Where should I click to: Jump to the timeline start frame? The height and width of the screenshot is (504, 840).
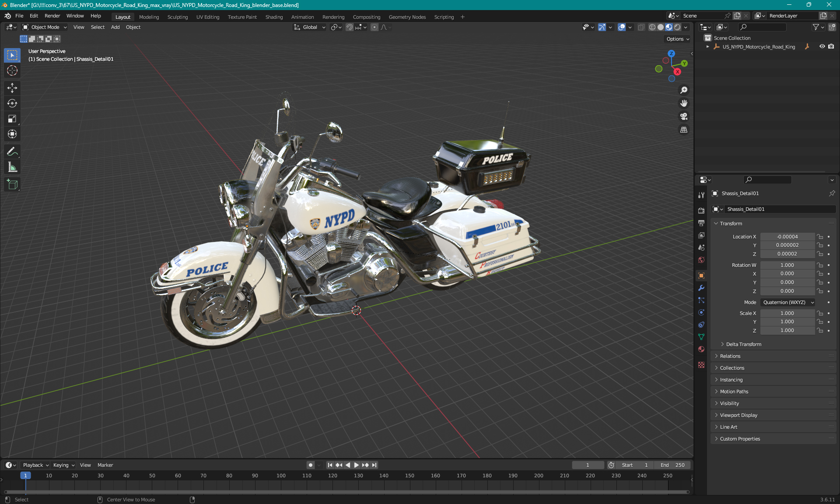coord(330,465)
